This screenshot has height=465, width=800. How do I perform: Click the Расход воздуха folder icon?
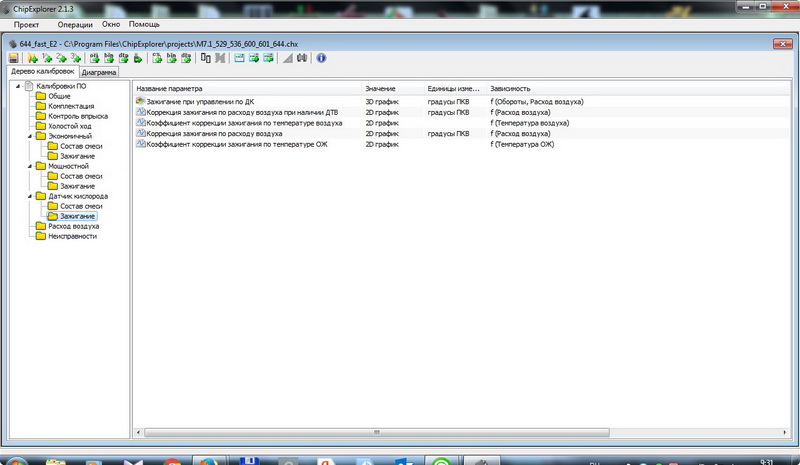[41, 227]
